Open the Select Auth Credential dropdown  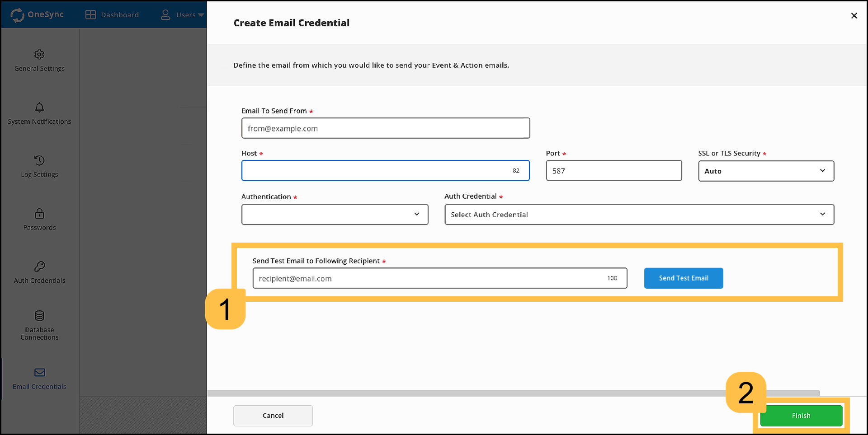[x=639, y=214]
